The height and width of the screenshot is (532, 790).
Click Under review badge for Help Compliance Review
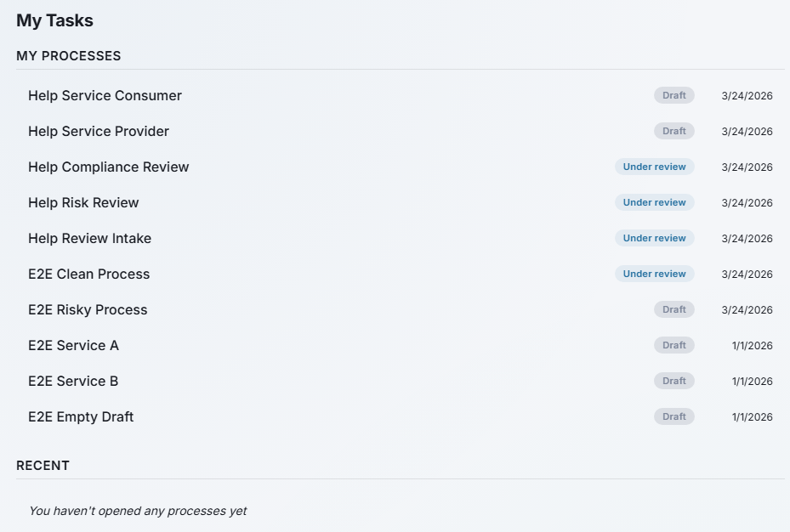(654, 167)
